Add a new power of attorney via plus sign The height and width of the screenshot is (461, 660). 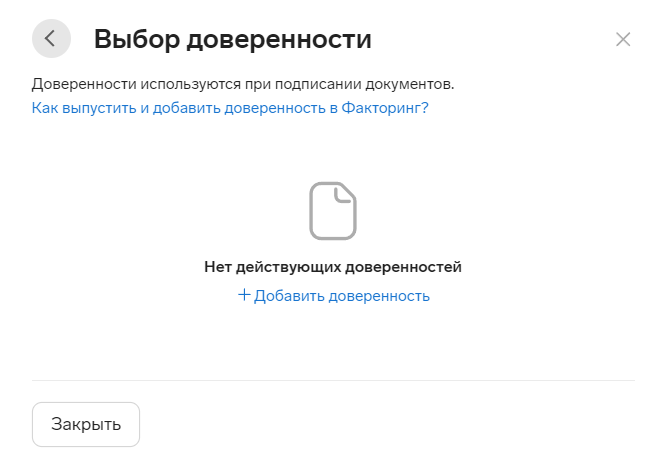pos(244,295)
